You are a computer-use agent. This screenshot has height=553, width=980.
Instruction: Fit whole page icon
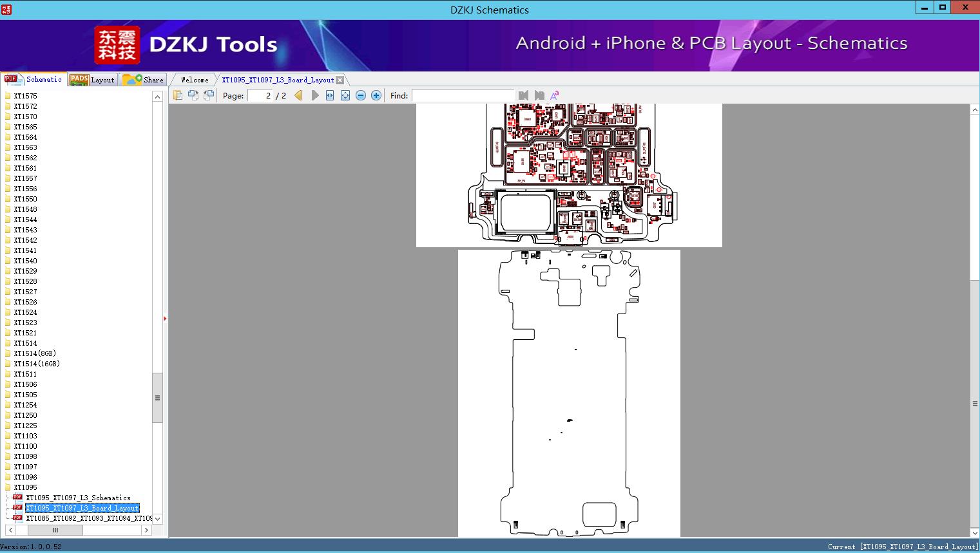click(x=345, y=95)
